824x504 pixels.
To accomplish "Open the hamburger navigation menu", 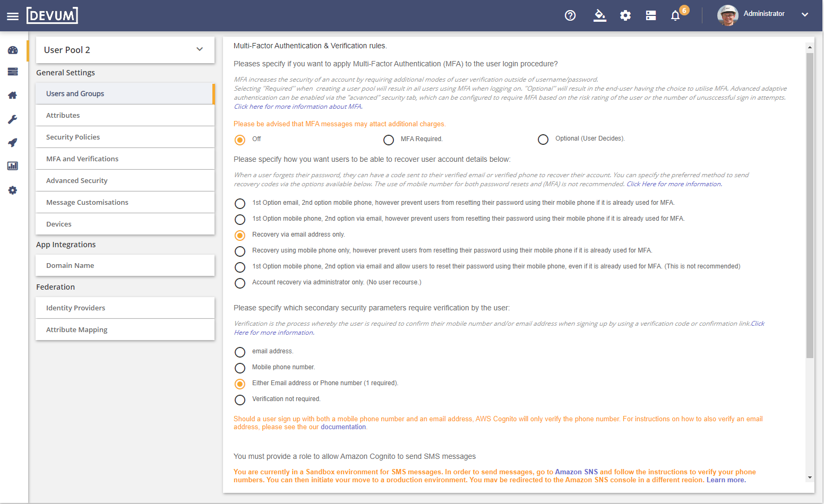I will point(13,16).
